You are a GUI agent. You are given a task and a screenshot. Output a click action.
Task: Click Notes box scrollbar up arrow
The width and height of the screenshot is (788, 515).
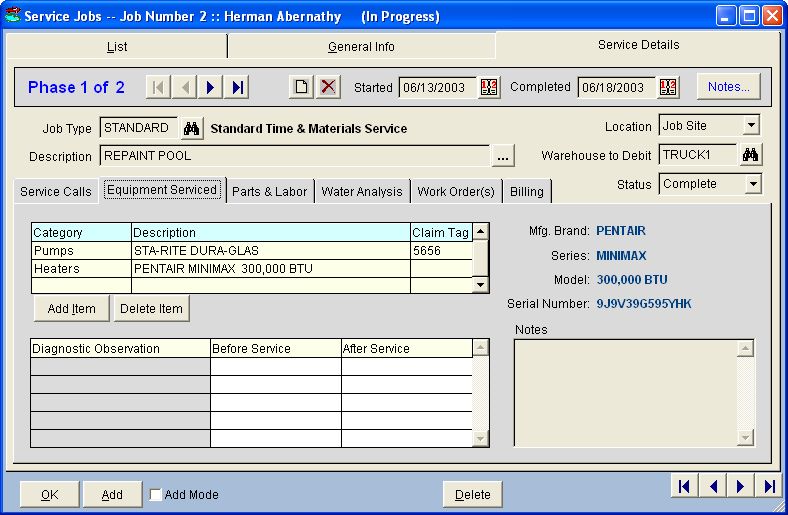point(745,349)
